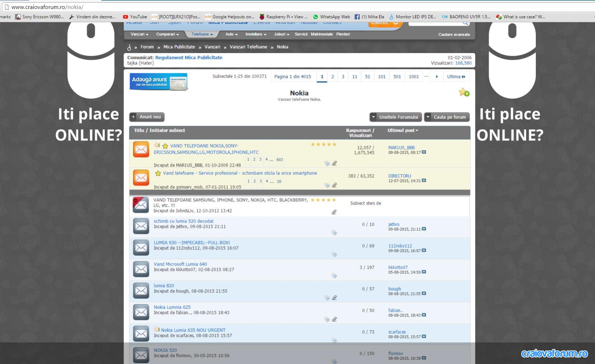Click envelope icon for LUMIA 930 thread
This screenshot has height=364, width=595.
point(141,248)
